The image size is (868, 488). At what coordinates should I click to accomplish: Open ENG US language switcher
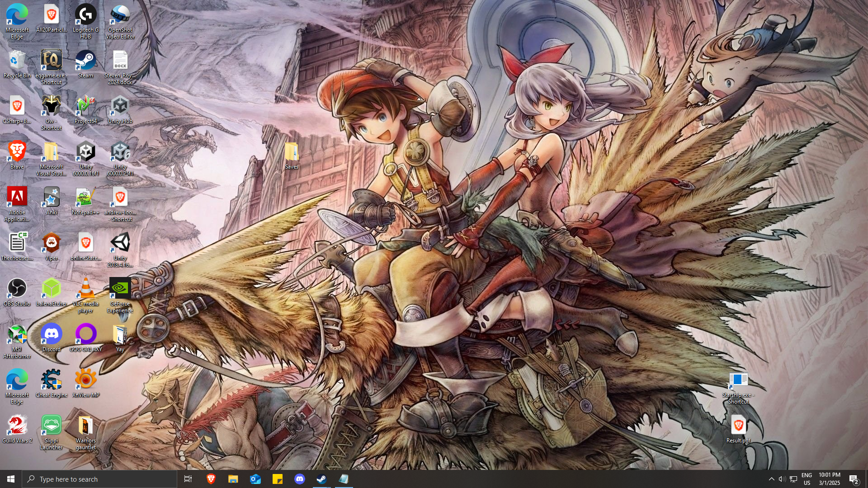tap(807, 479)
